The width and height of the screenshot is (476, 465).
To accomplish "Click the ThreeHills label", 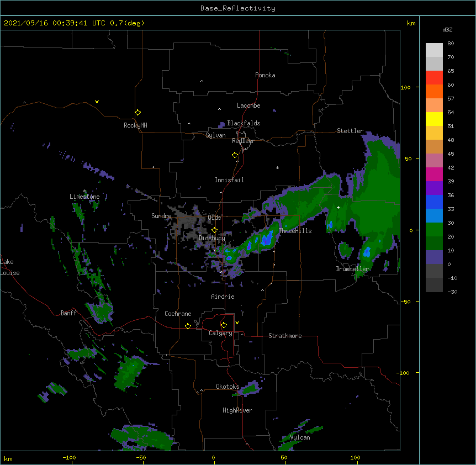I will (x=295, y=231).
